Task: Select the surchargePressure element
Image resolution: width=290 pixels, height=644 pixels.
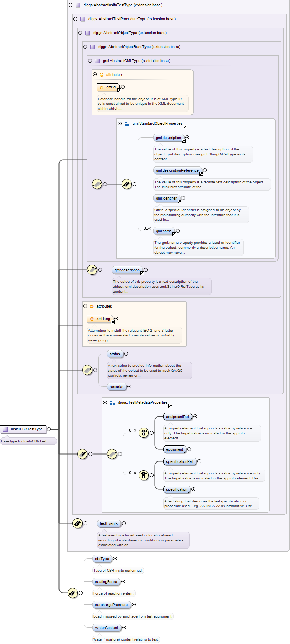Action: pos(111,605)
